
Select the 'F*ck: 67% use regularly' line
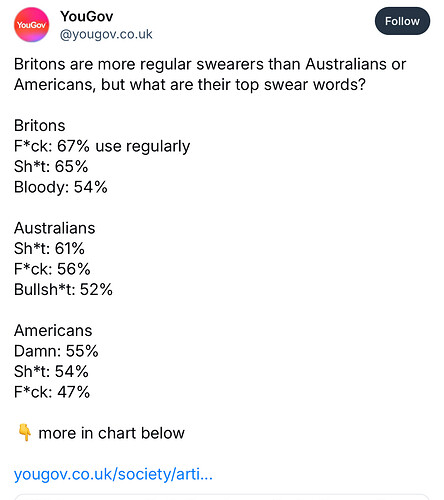[x=102, y=146]
